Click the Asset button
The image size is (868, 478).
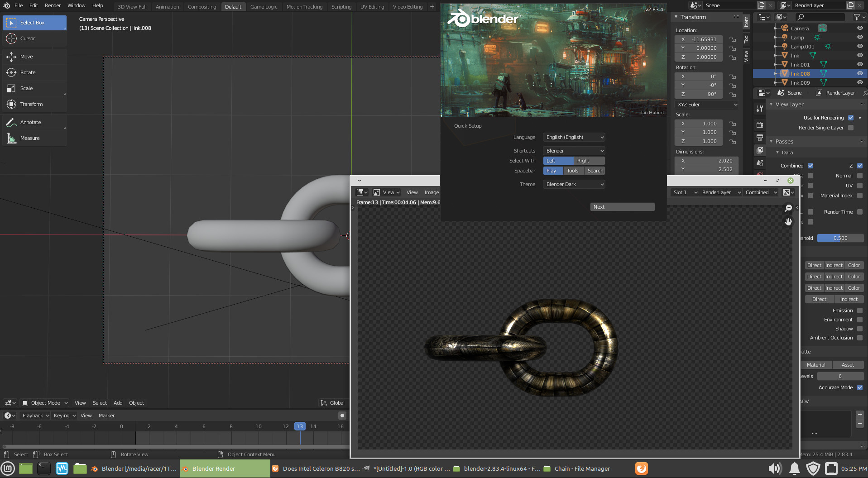(x=848, y=365)
